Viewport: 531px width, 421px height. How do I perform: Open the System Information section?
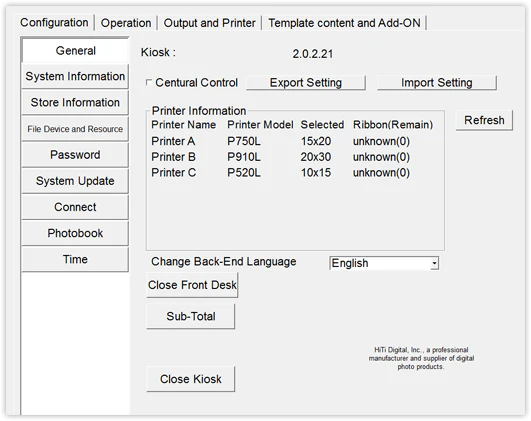pos(75,77)
